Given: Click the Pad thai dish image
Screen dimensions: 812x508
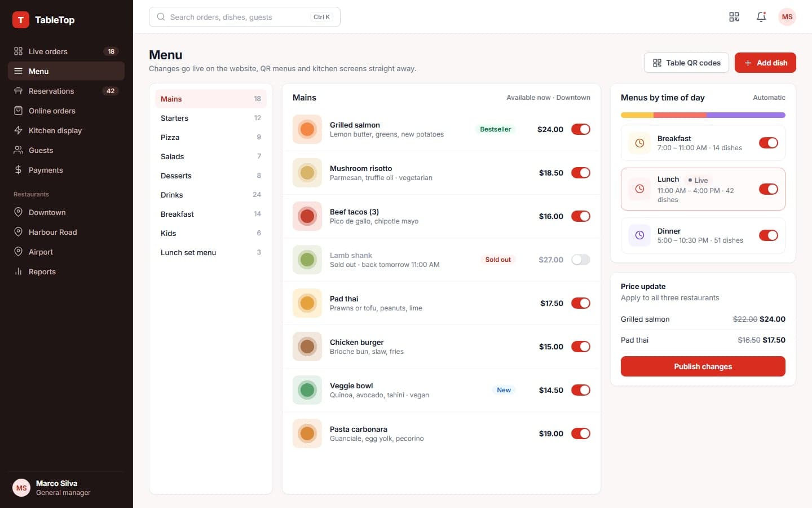Looking at the screenshot, I should tap(307, 303).
